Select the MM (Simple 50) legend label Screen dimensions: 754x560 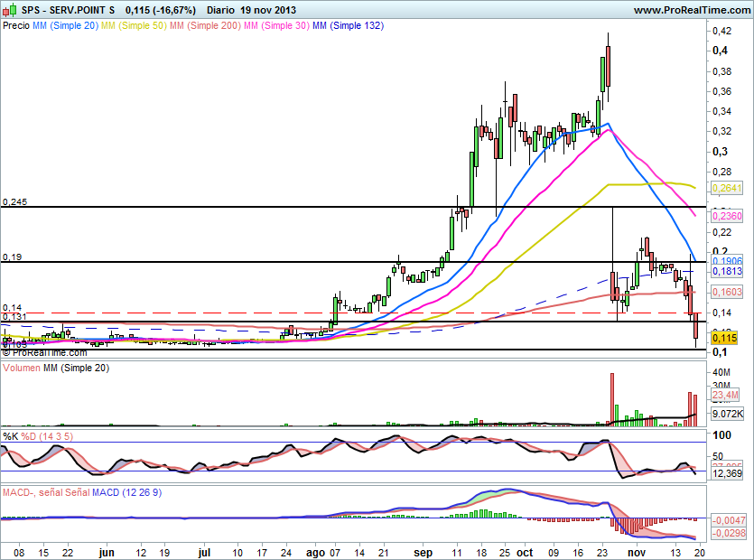133,26
